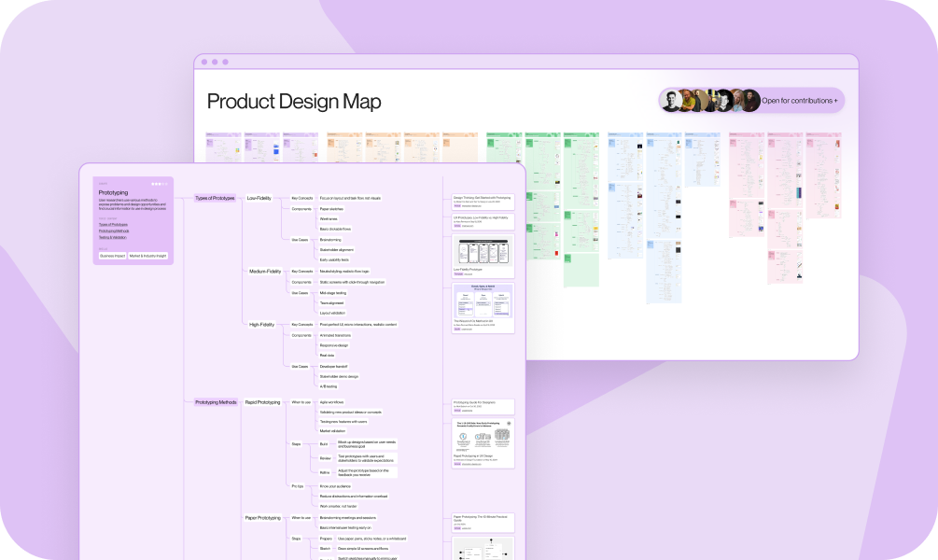Click the Basic clickable flows leaf

pos(335,229)
